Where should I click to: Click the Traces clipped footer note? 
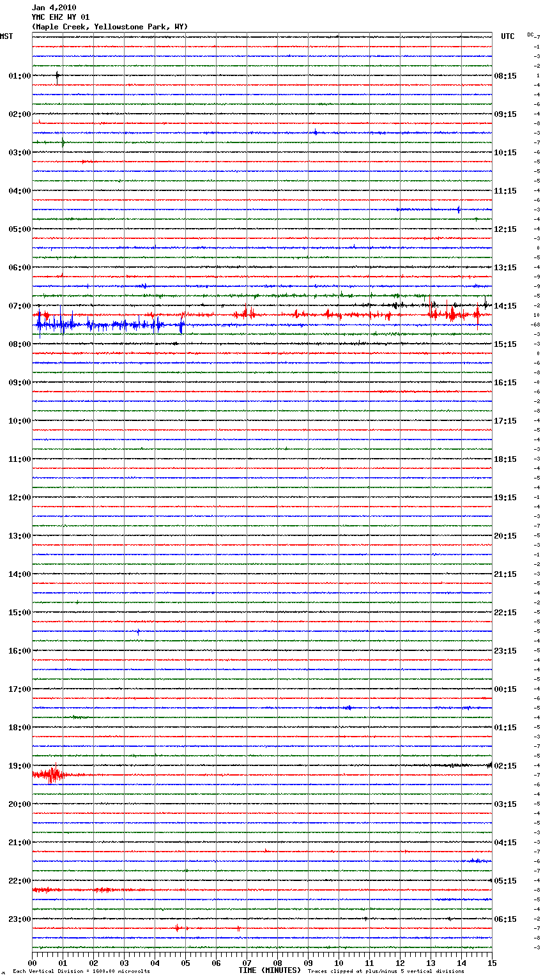point(386,972)
